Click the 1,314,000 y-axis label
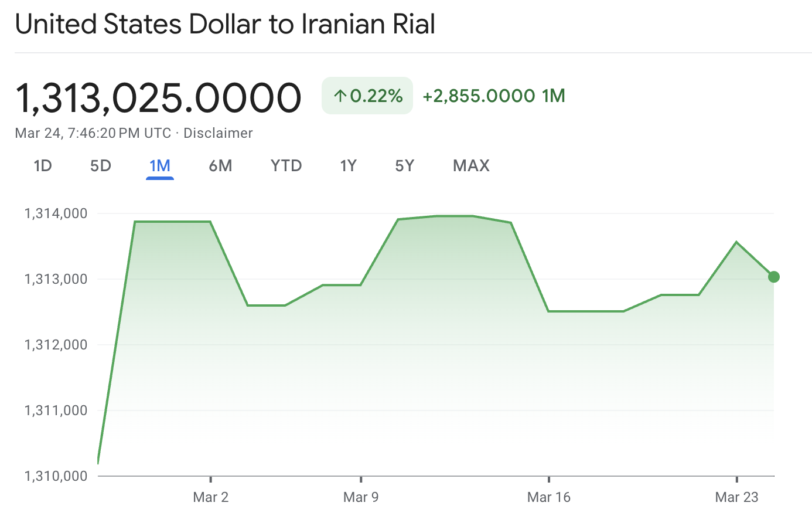The image size is (812, 516). pos(56,213)
